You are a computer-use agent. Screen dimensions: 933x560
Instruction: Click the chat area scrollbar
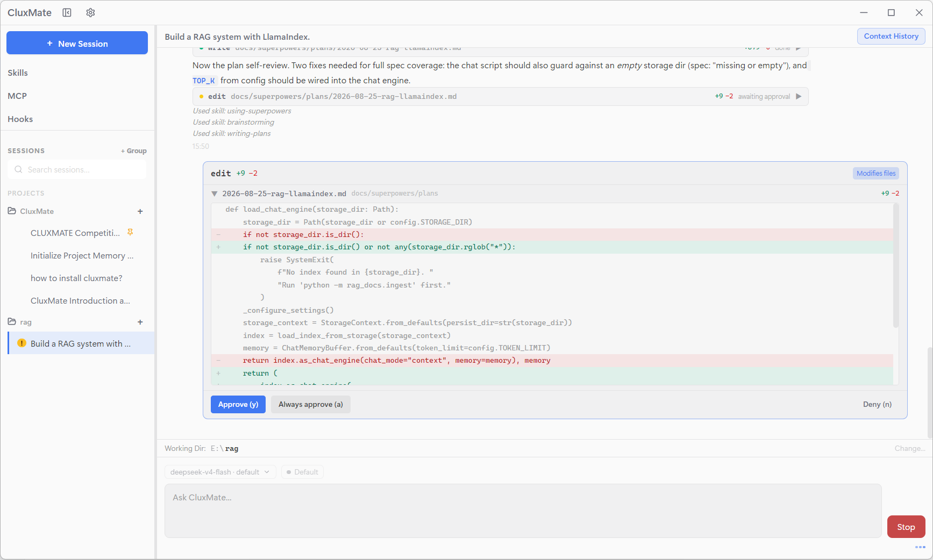pyautogui.click(x=930, y=392)
